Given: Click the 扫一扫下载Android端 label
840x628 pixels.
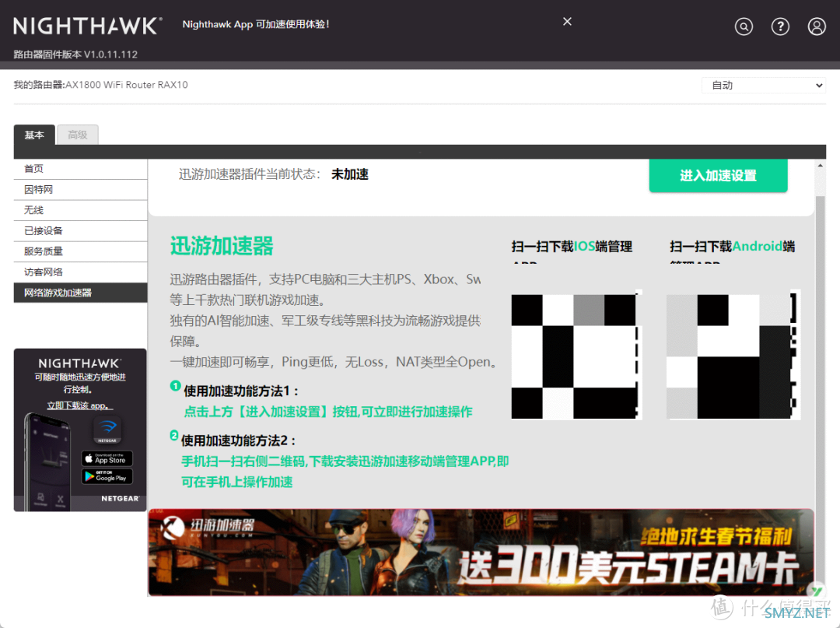Looking at the screenshot, I should (733, 247).
